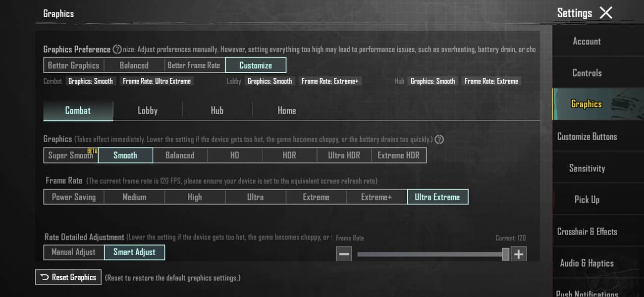Open the Hub tab
This screenshot has height=297, width=644.
coord(217,111)
